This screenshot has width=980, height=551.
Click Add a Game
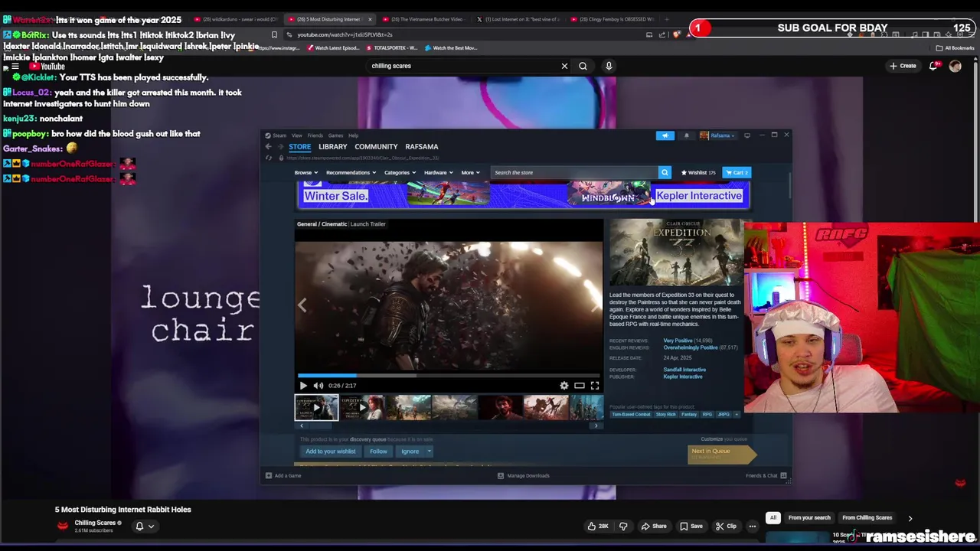(x=283, y=476)
